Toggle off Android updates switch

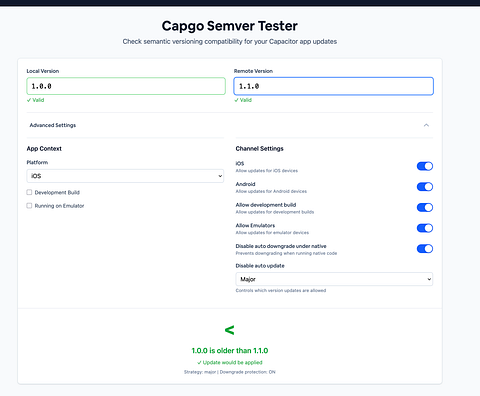pos(425,187)
